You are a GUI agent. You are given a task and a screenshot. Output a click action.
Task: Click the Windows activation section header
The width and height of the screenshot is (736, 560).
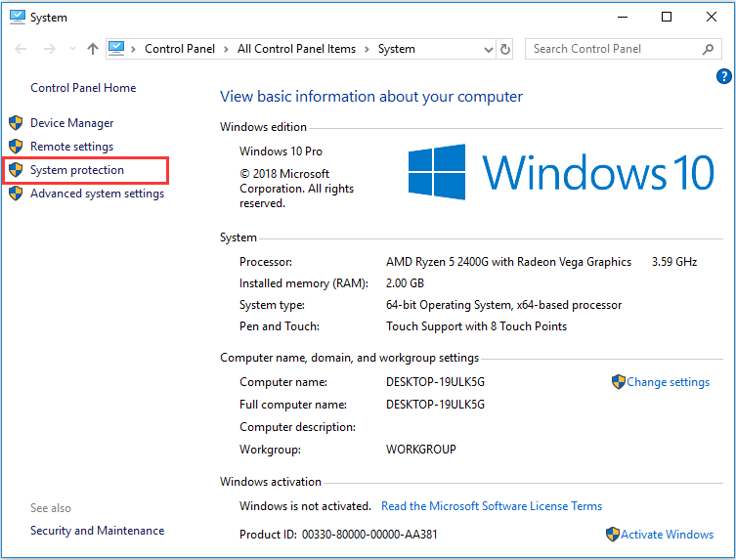pos(271,482)
